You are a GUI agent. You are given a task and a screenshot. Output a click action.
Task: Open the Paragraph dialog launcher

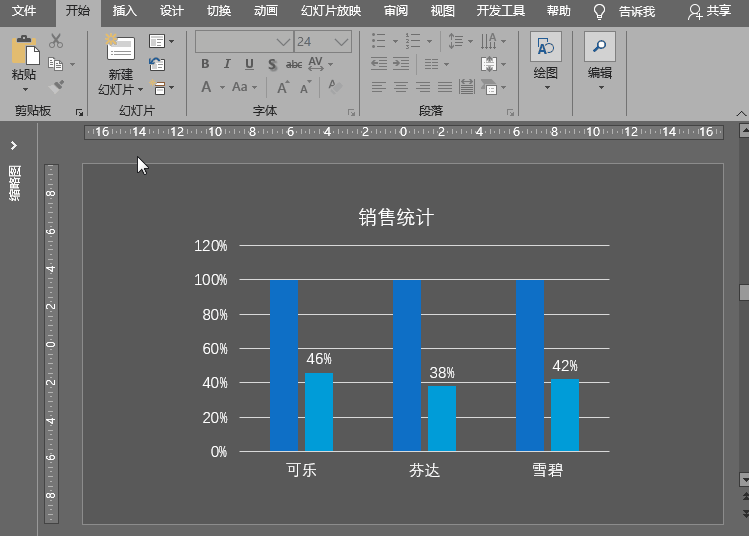coord(511,112)
